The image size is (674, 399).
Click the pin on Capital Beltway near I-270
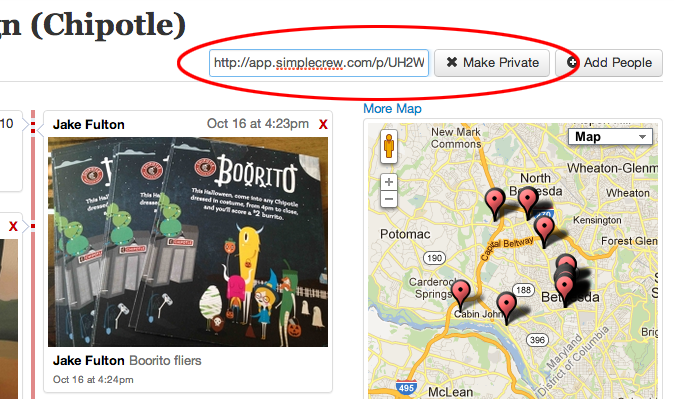tap(527, 203)
